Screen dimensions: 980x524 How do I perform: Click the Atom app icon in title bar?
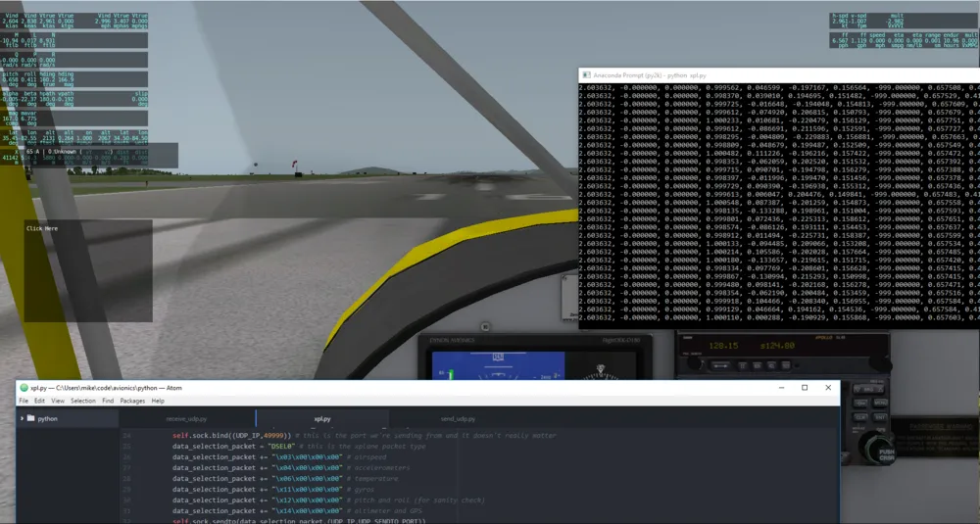(23, 388)
